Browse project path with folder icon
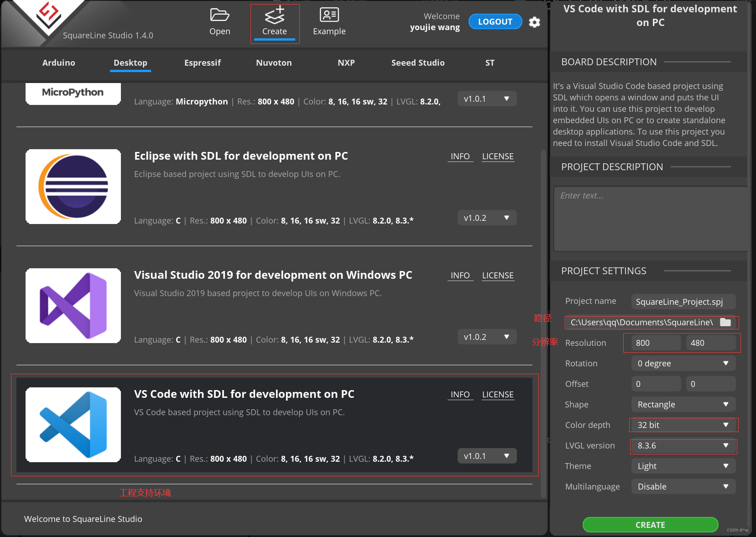 coord(725,322)
